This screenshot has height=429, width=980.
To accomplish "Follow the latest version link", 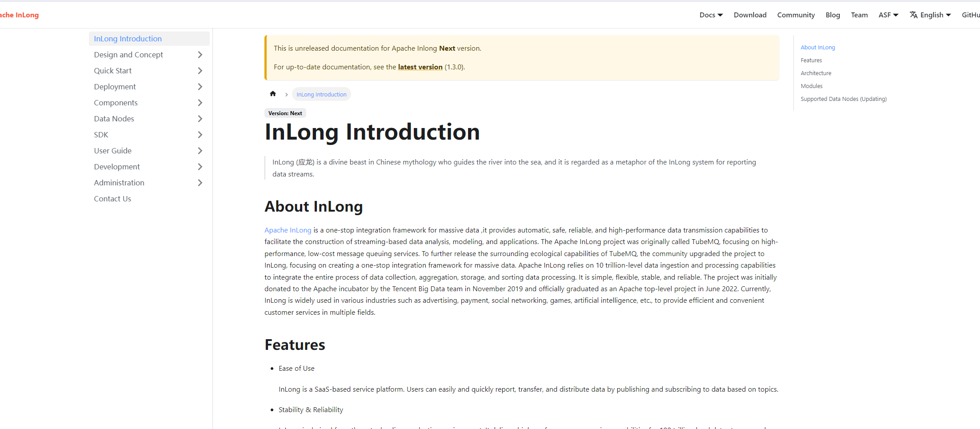I will pyautogui.click(x=420, y=67).
